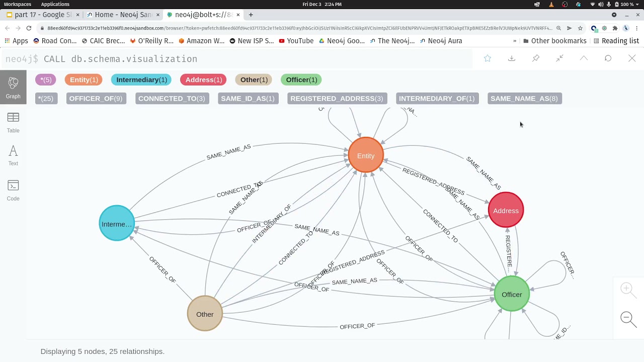Select the Intermediary(1) node label

(x=141, y=80)
